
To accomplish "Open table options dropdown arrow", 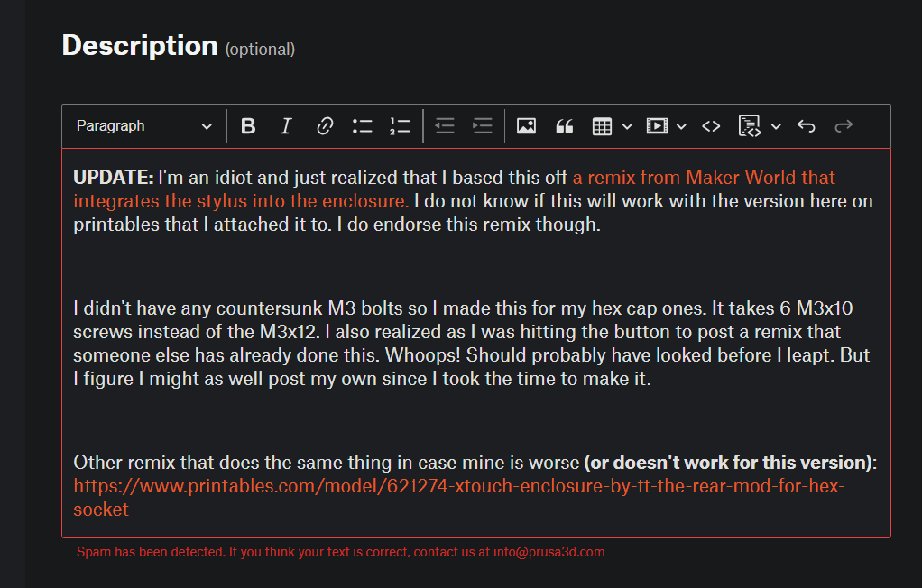I will coord(627,126).
